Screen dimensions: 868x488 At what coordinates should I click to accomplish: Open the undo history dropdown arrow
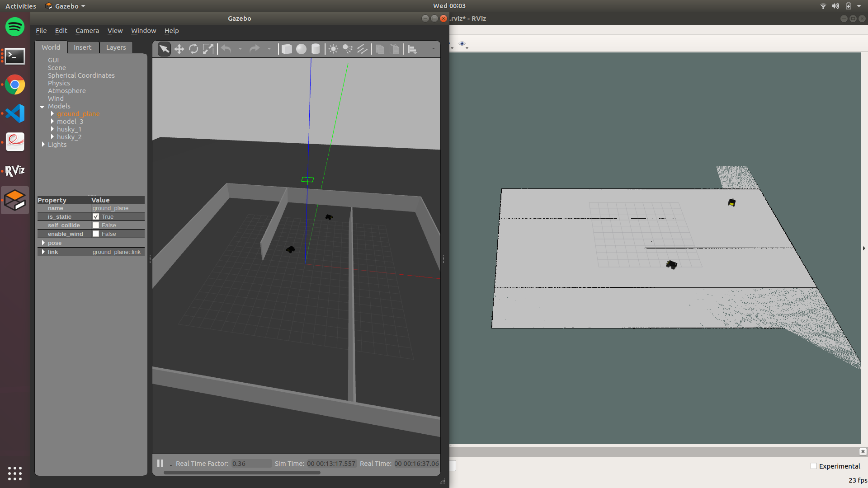tap(241, 49)
